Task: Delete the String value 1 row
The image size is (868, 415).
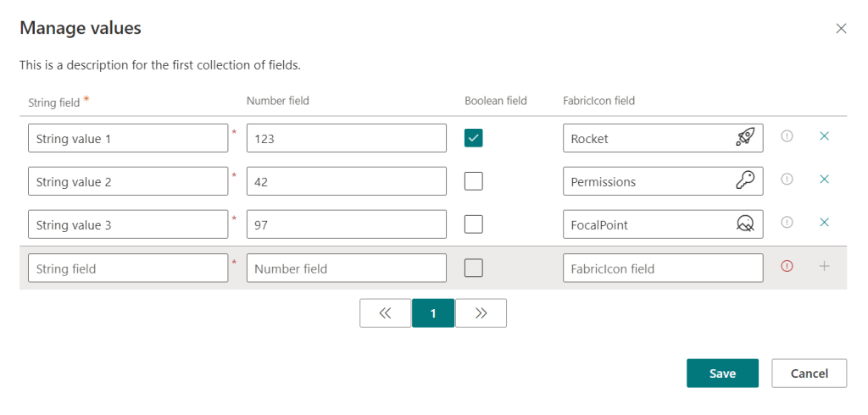Action: 824,136
